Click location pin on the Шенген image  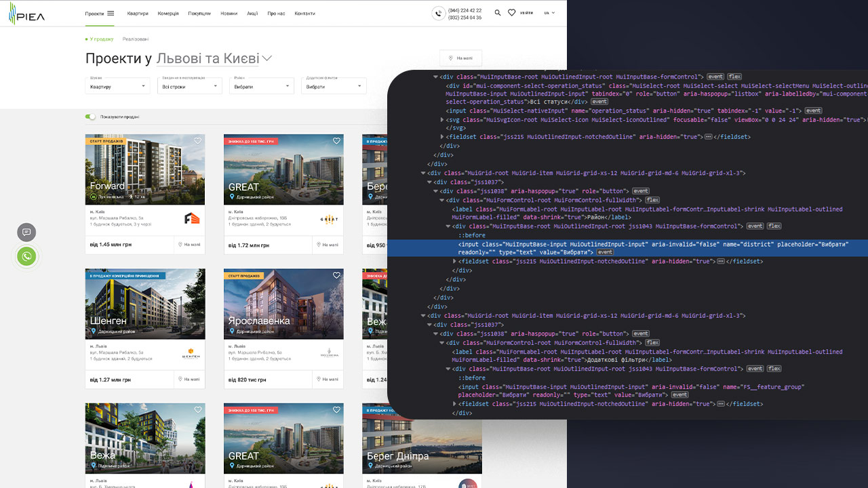tap(94, 331)
